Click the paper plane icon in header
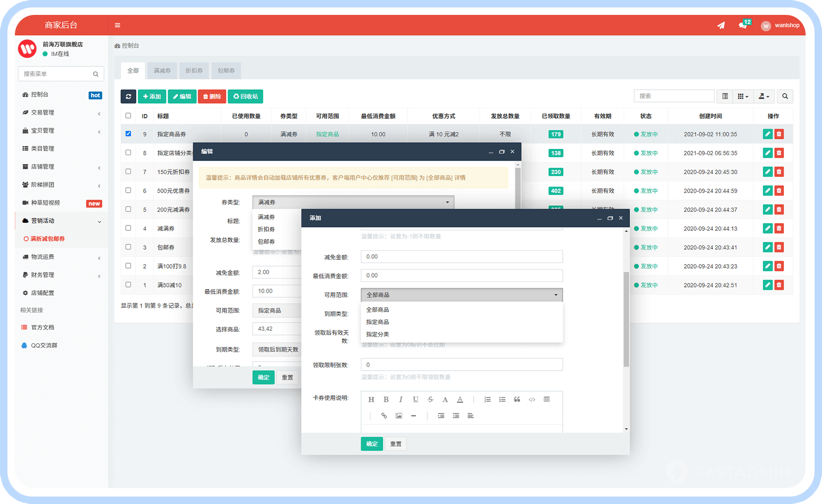Screen dimensions: 822x504 (x=721, y=25)
